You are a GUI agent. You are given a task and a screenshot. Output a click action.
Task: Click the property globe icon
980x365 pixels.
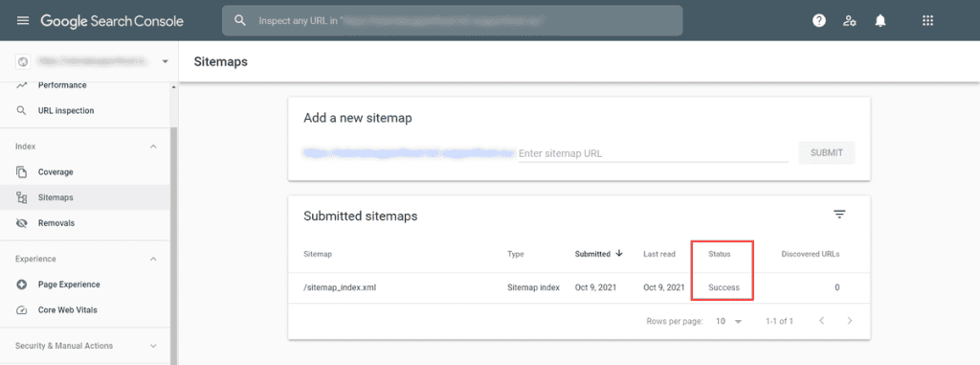(x=23, y=61)
